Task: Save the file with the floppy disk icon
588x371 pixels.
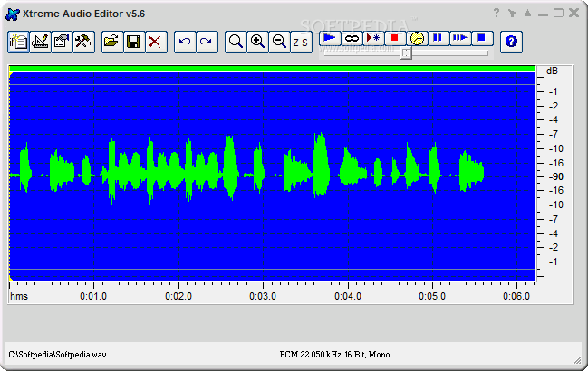Action: pos(133,42)
